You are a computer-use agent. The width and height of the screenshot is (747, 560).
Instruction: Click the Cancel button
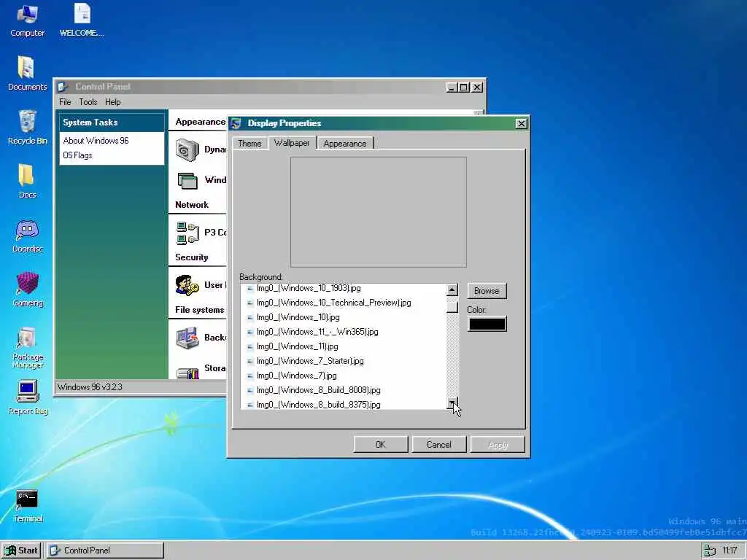(x=438, y=444)
